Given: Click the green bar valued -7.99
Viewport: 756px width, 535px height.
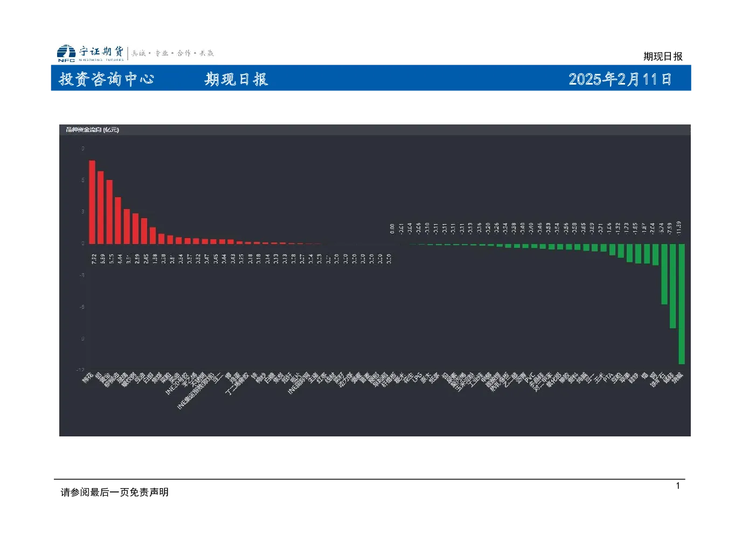Looking at the screenshot, I should (673, 286).
